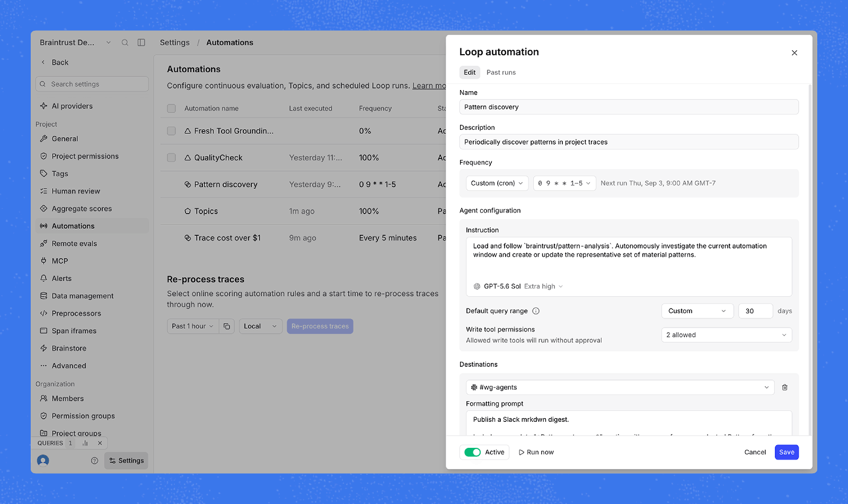Tick the QualityCheck row checkbox
Screen dimensions: 848x504
[171, 157]
